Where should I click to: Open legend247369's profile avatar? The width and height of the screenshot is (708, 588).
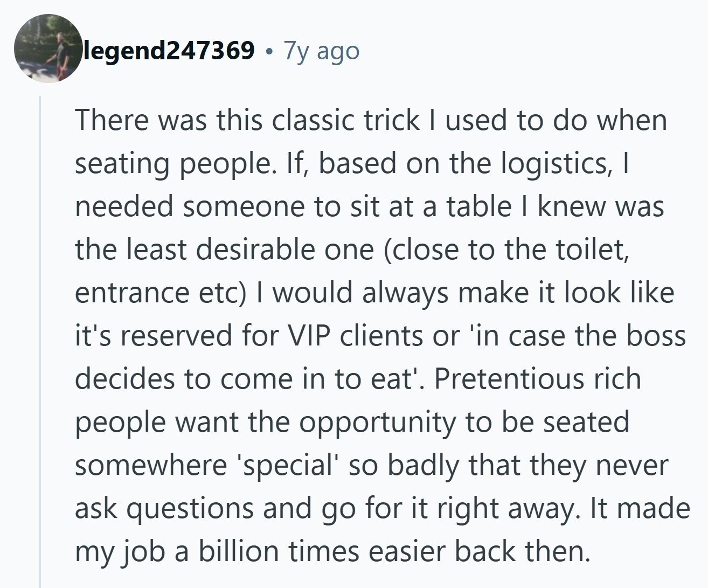click(48, 49)
